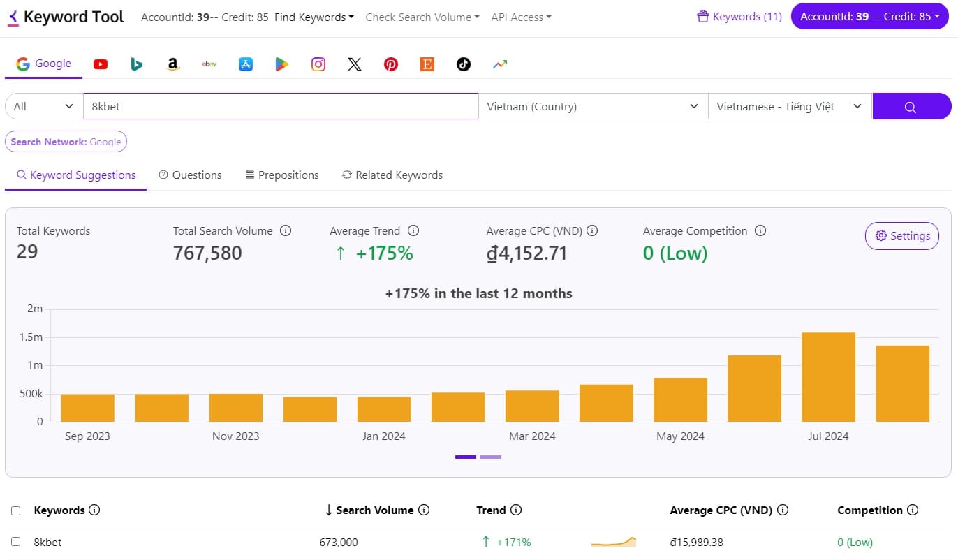
Task: Click the keyword input field with 8kbet
Action: click(x=281, y=106)
